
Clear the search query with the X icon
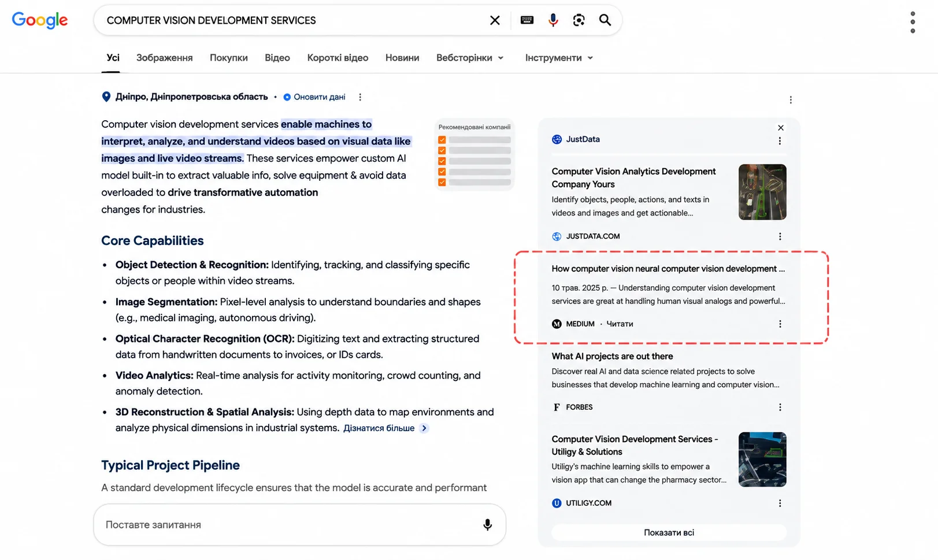(x=495, y=20)
